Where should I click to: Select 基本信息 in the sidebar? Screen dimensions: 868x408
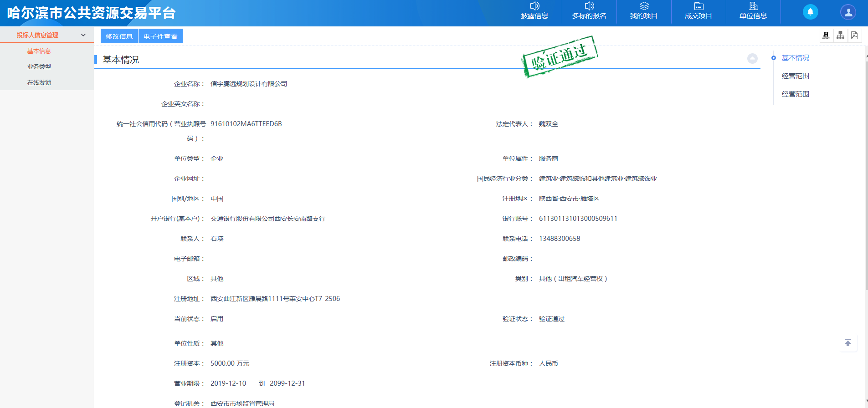click(39, 51)
